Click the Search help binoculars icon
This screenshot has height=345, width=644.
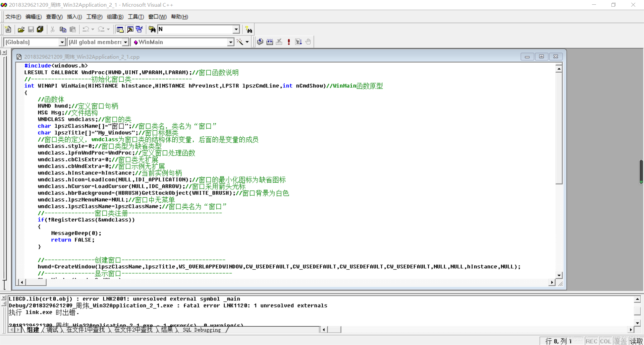[249, 29]
